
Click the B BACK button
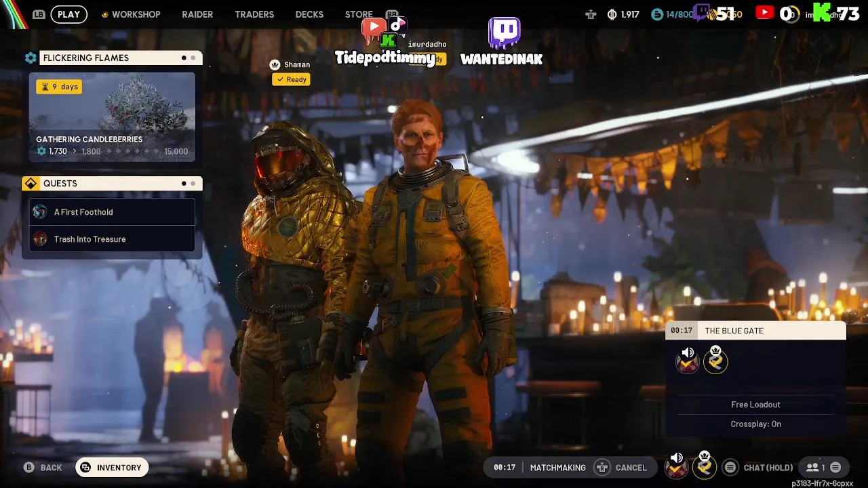[x=43, y=468]
